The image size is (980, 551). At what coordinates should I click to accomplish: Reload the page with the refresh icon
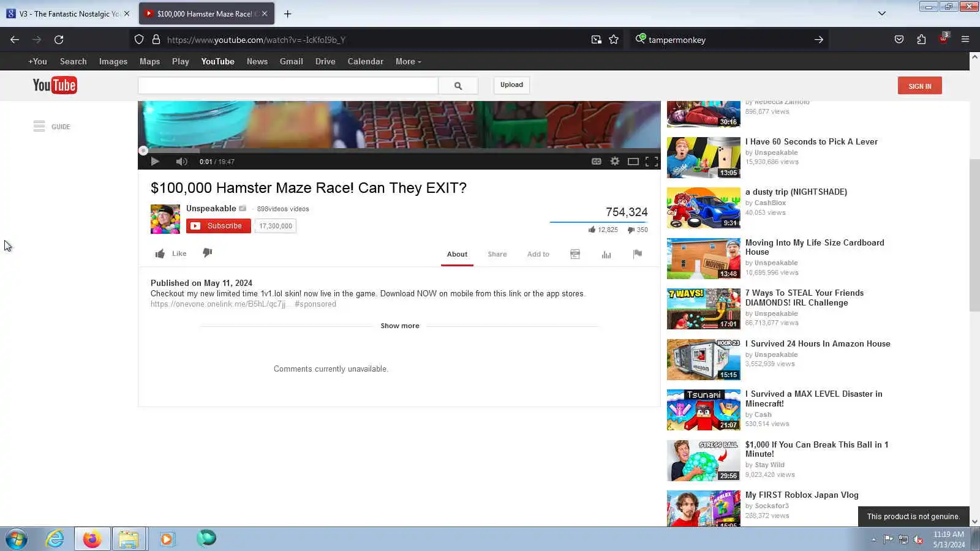click(x=59, y=40)
